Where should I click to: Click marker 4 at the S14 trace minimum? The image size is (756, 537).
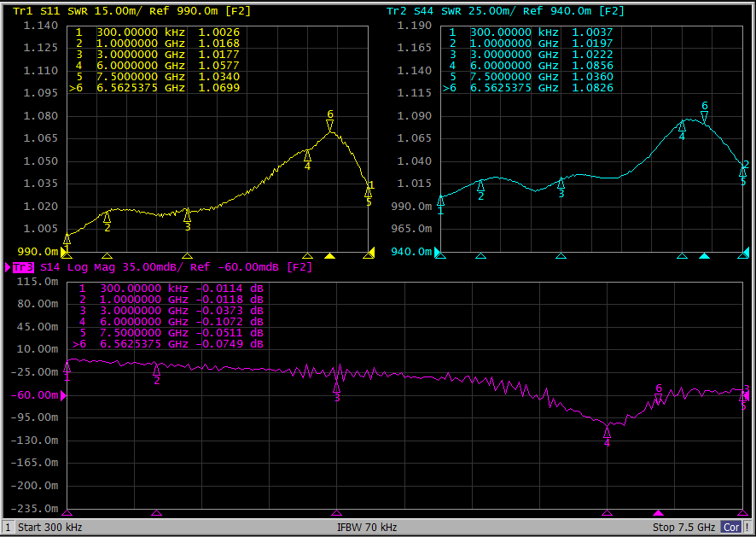607,430
